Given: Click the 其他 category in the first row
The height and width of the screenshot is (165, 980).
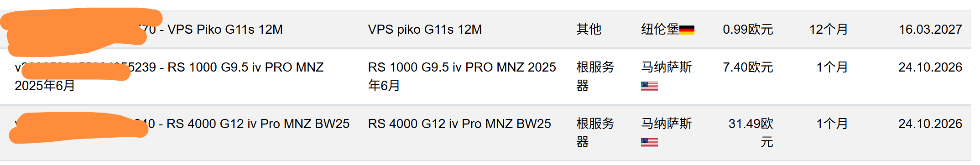Looking at the screenshot, I should pos(589,30).
